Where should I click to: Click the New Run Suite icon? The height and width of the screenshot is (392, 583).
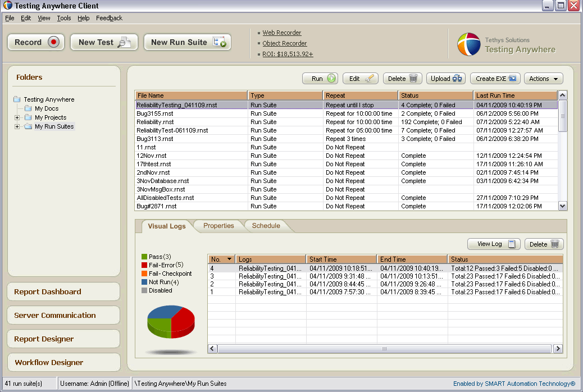(220, 42)
